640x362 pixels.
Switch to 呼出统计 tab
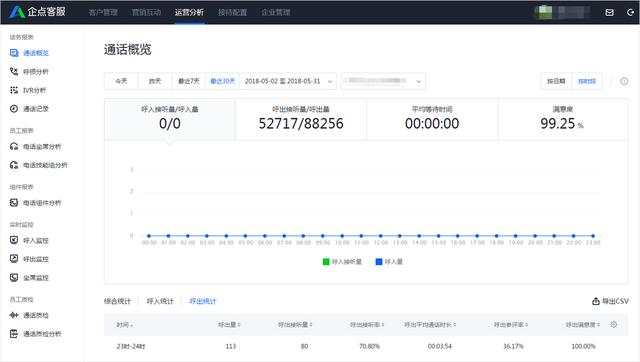(203, 301)
